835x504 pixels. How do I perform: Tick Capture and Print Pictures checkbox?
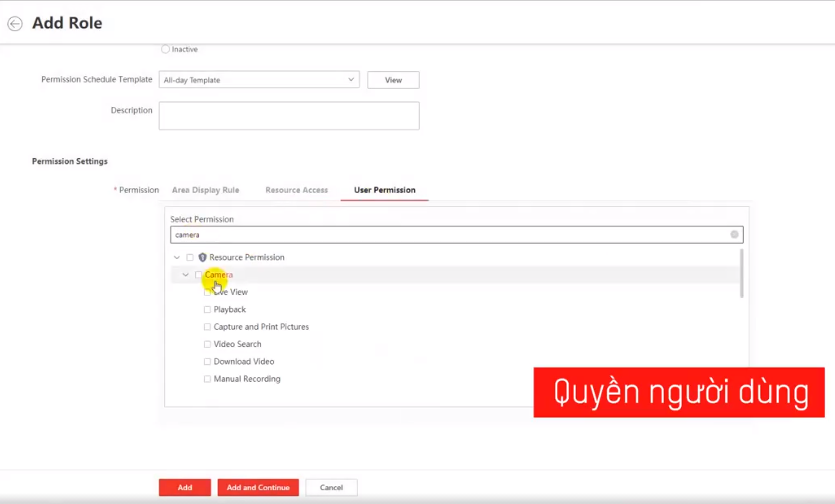pyautogui.click(x=207, y=327)
